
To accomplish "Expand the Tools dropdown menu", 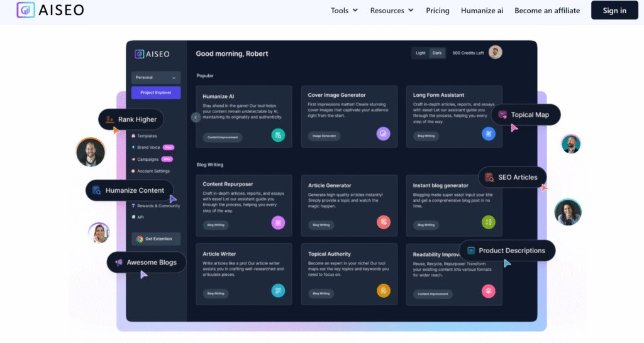I will click(x=344, y=11).
